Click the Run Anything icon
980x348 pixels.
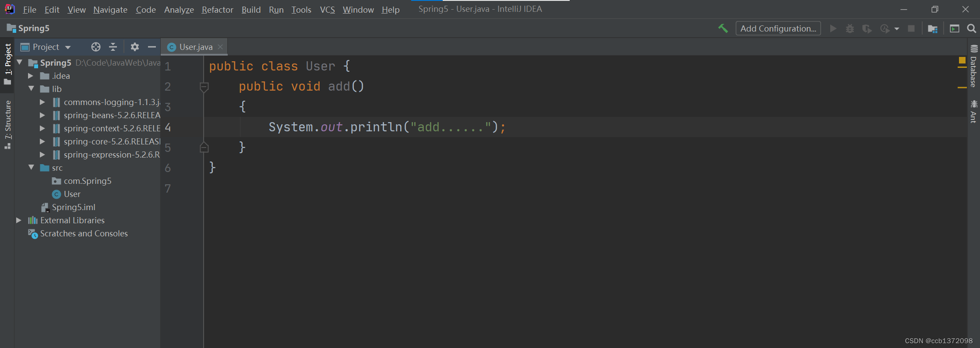955,28
